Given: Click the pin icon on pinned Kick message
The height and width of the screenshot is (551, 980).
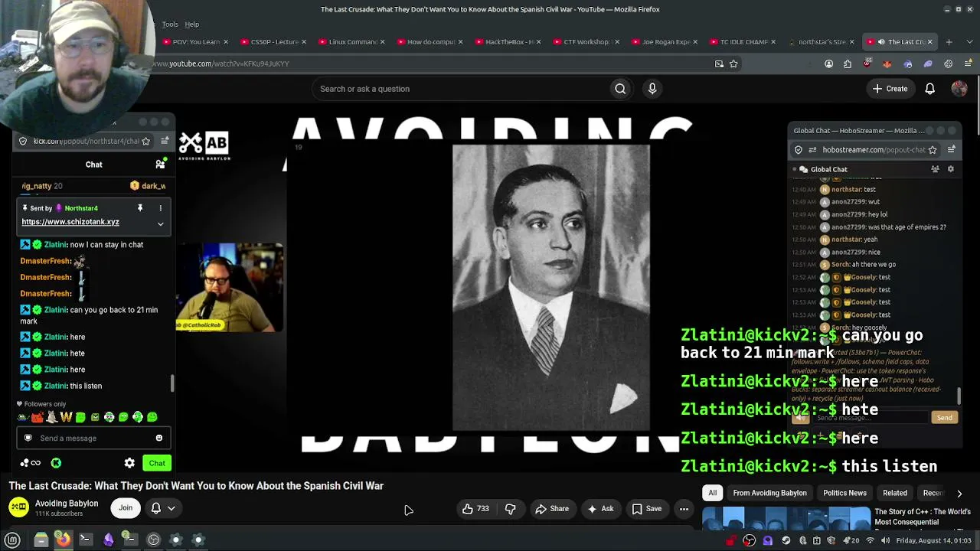Looking at the screenshot, I should pos(140,208).
